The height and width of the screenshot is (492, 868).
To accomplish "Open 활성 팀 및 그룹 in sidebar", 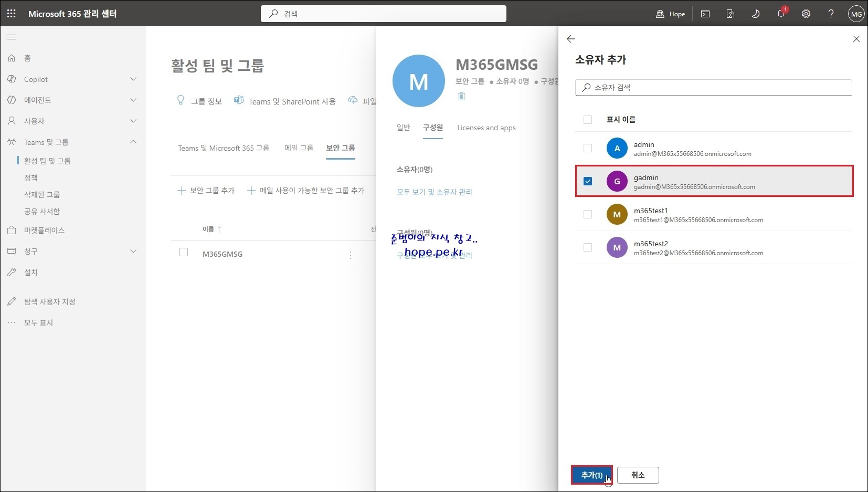I will pyautogui.click(x=47, y=161).
